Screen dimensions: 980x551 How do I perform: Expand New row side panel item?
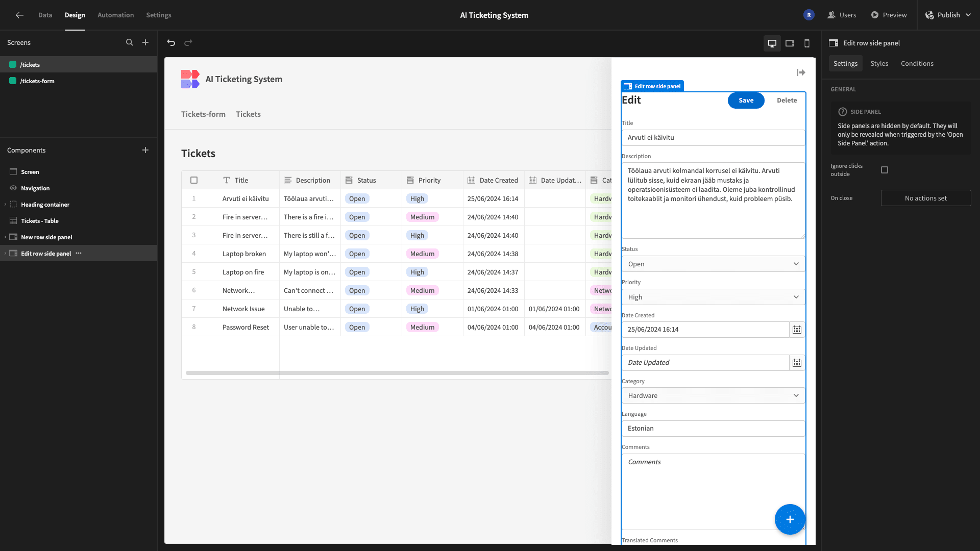tap(5, 237)
